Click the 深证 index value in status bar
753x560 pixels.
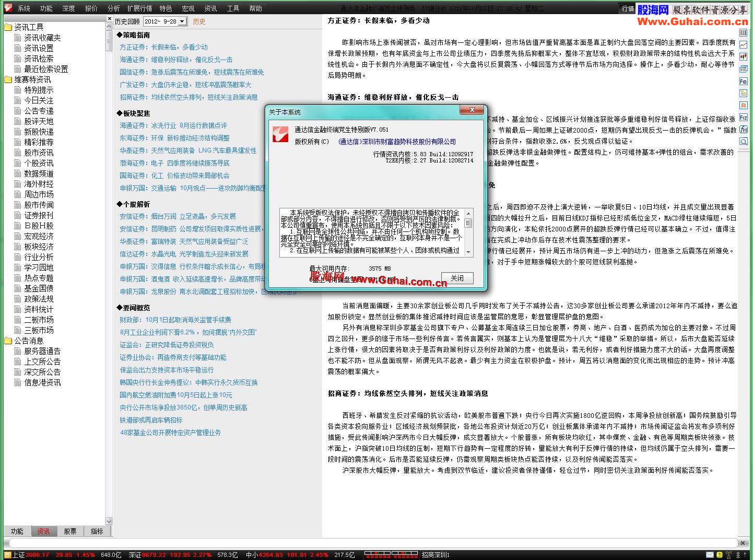pyautogui.click(x=154, y=555)
